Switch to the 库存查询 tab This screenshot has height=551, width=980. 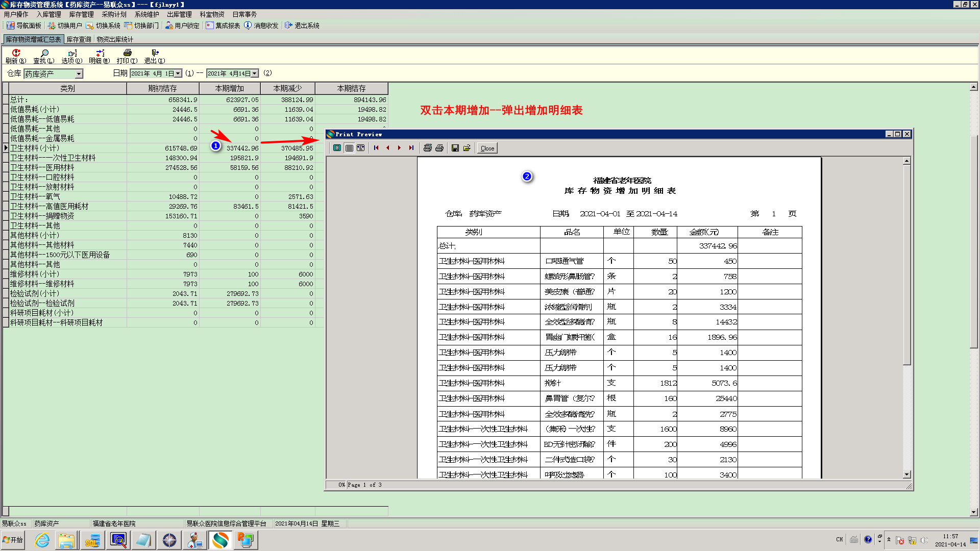click(79, 39)
